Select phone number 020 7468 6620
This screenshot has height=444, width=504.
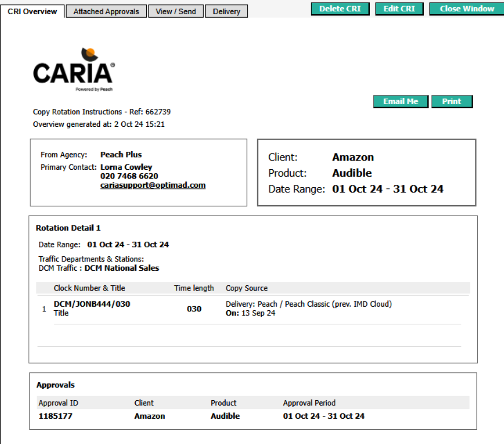click(x=129, y=176)
